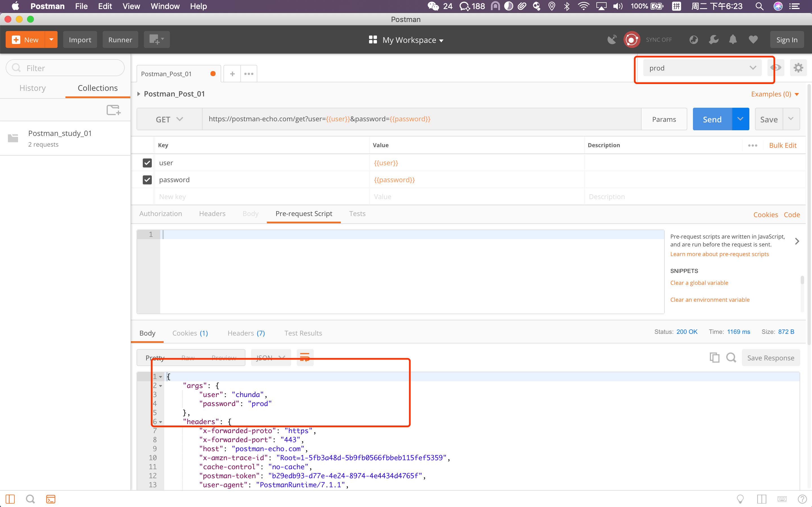Open the Save button dropdown arrow
Screen dimensions: 812x507
[791, 119]
